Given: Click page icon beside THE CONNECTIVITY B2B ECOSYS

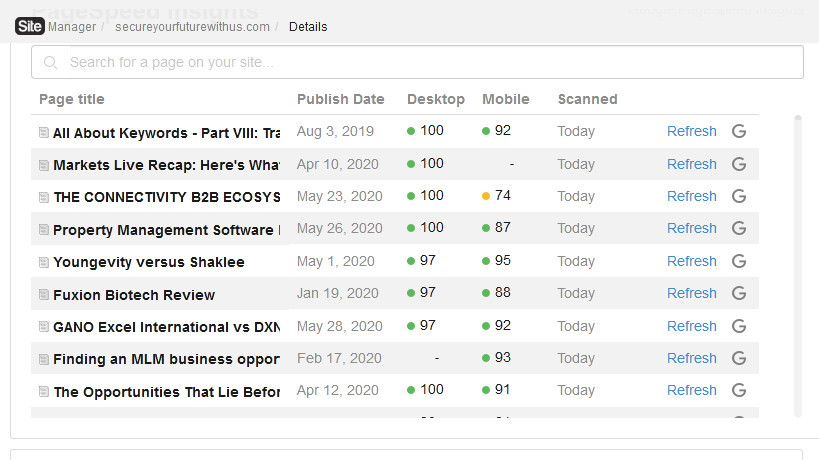Looking at the screenshot, I should [44, 197].
